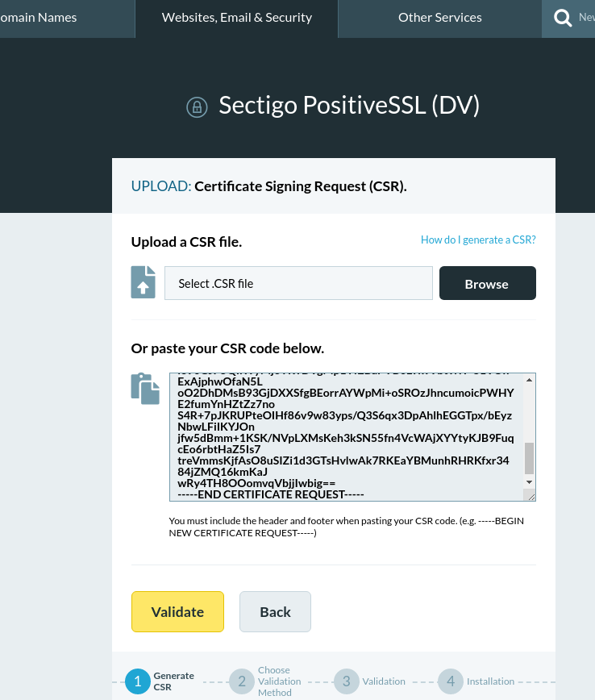Click the yellow Validate button
The image size is (595, 700).
(177, 611)
